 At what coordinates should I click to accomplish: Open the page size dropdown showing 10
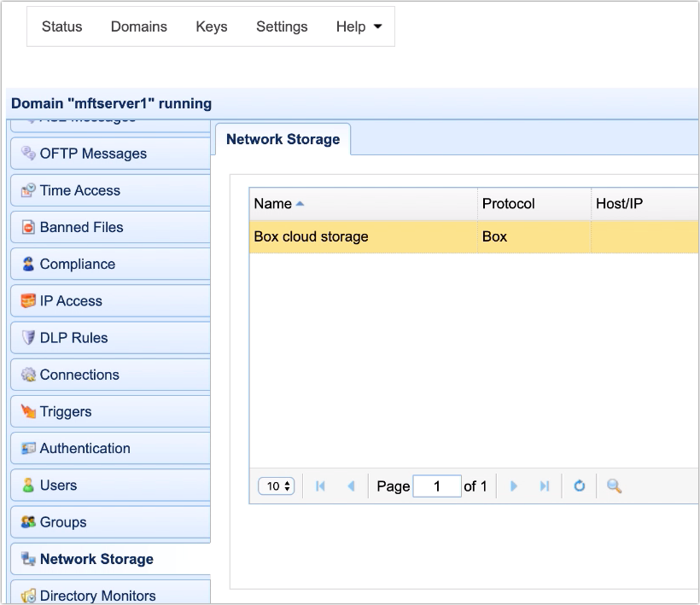[x=276, y=485]
